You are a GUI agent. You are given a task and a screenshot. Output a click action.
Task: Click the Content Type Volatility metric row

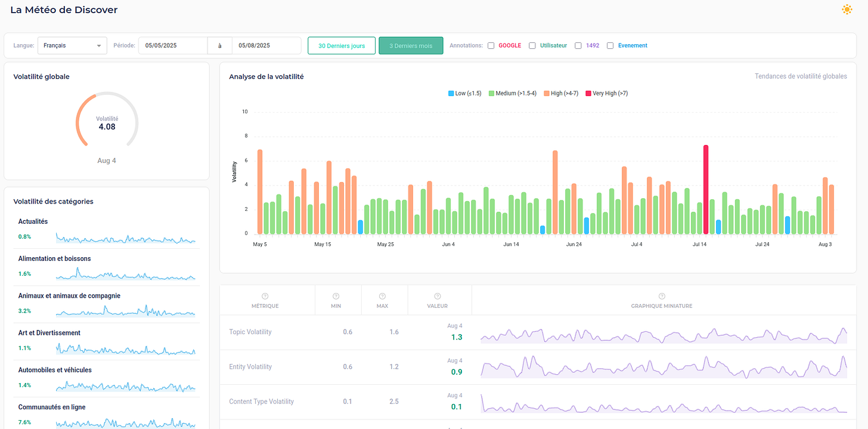(538, 402)
